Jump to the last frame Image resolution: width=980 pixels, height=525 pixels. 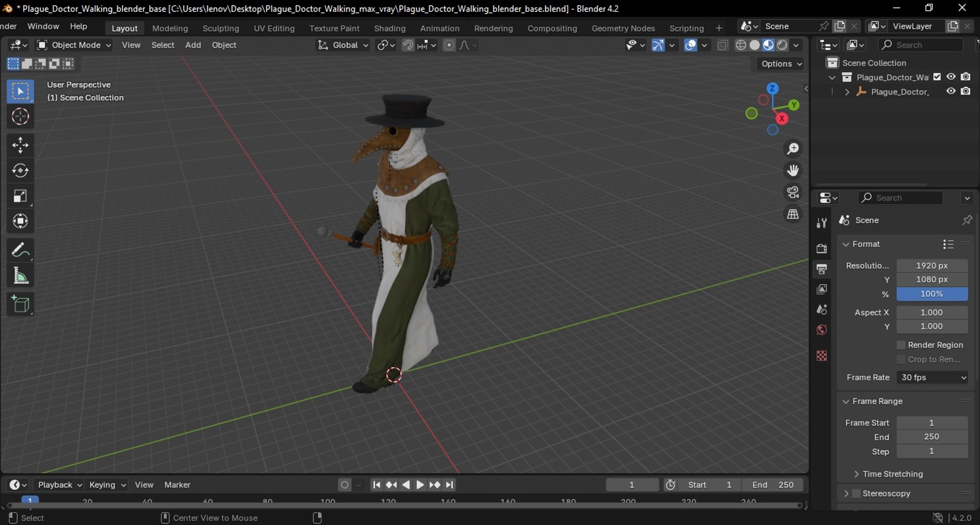[x=450, y=485]
